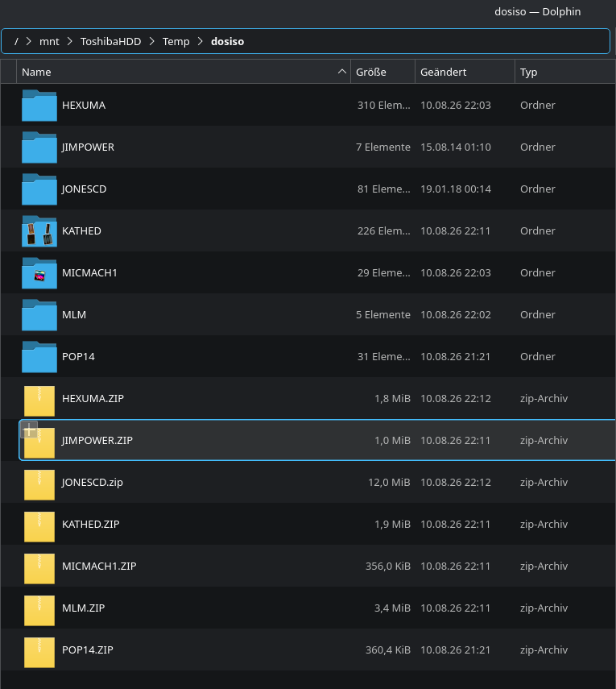Click the 3,4 MiB size value
This screenshot has height=689, width=616.
(392, 608)
